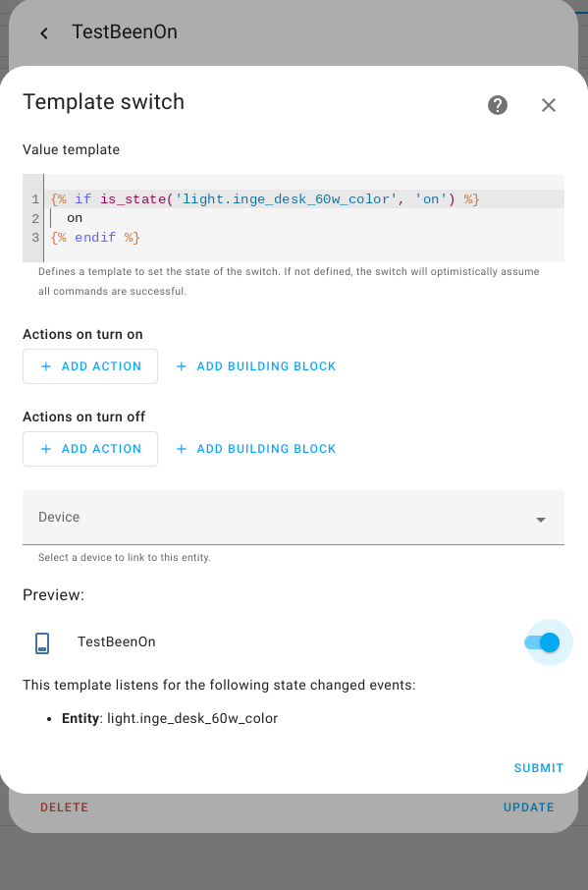This screenshot has width=588, height=890.
Task: Open the help icon in the dialog header
Action: [498, 105]
